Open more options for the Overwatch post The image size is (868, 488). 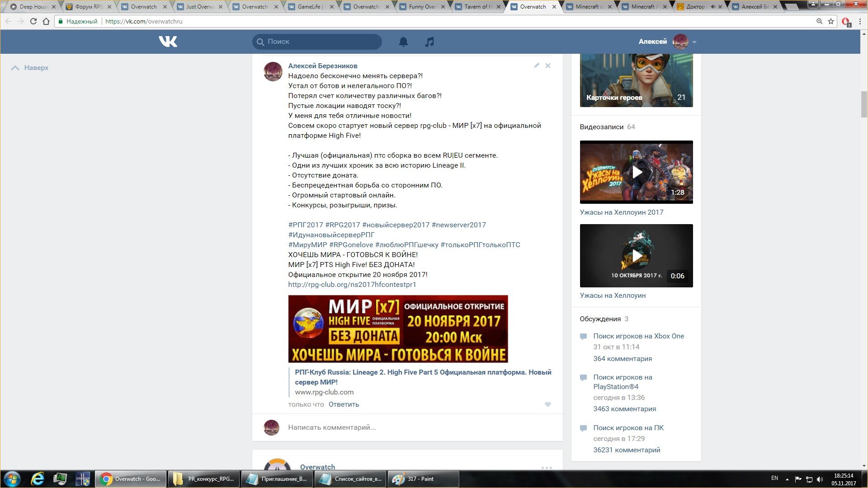pos(547,468)
